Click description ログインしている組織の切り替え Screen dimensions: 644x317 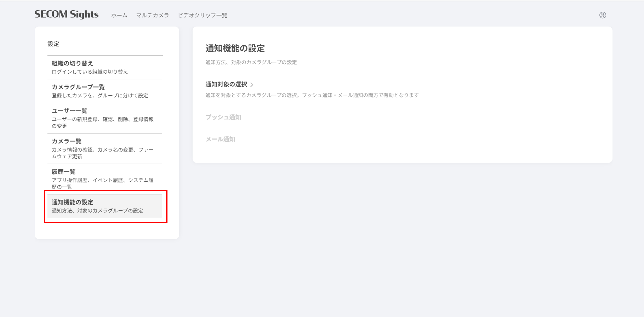click(90, 72)
